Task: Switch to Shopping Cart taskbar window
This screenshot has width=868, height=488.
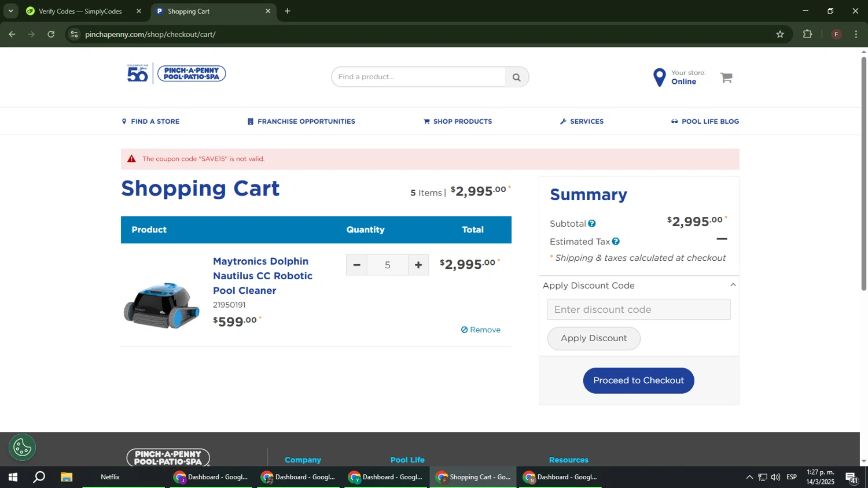Action: click(x=473, y=477)
